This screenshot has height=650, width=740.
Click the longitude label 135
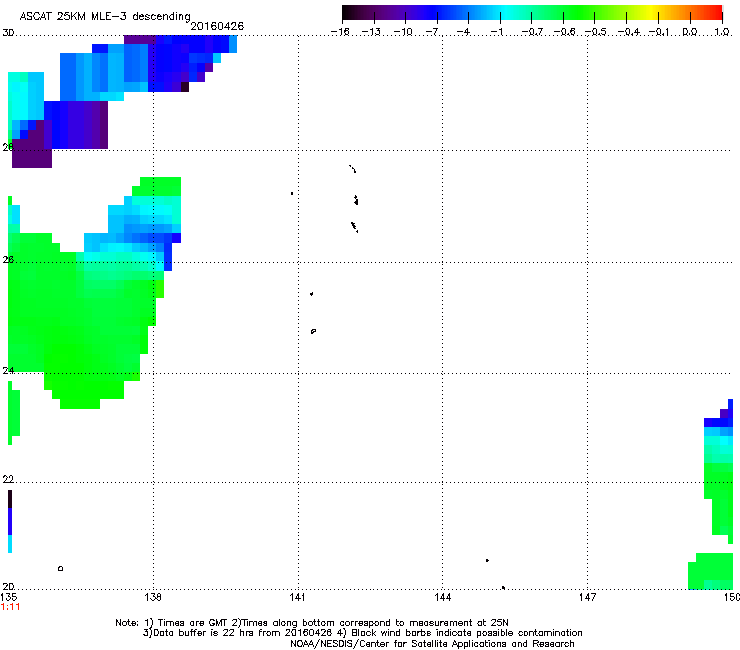click(x=8, y=597)
